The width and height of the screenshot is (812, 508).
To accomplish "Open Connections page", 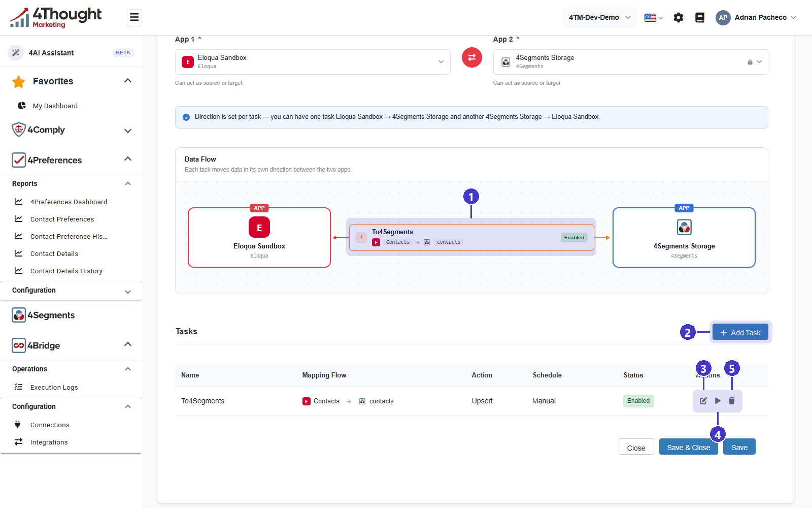I will [50, 425].
